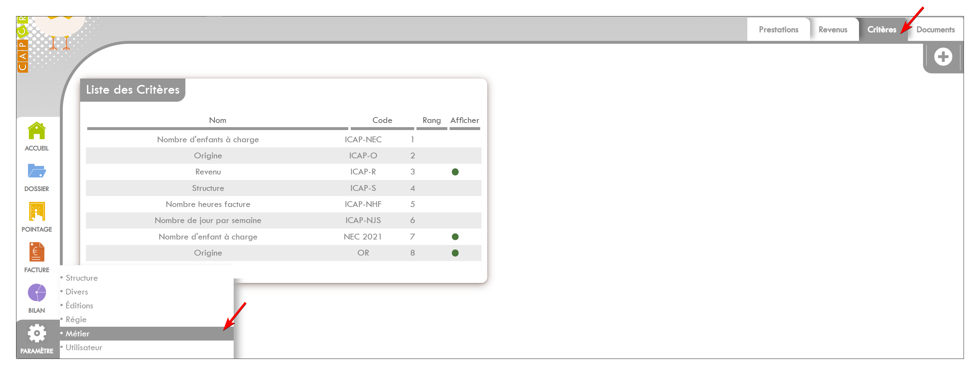Sort by the Nom column header
Viewport: 980px width, 375px height.
coord(217,120)
